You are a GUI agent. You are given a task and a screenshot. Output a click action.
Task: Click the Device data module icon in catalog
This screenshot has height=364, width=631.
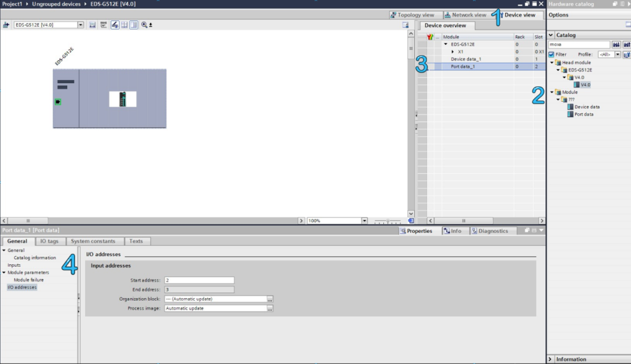tap(570, 107)
